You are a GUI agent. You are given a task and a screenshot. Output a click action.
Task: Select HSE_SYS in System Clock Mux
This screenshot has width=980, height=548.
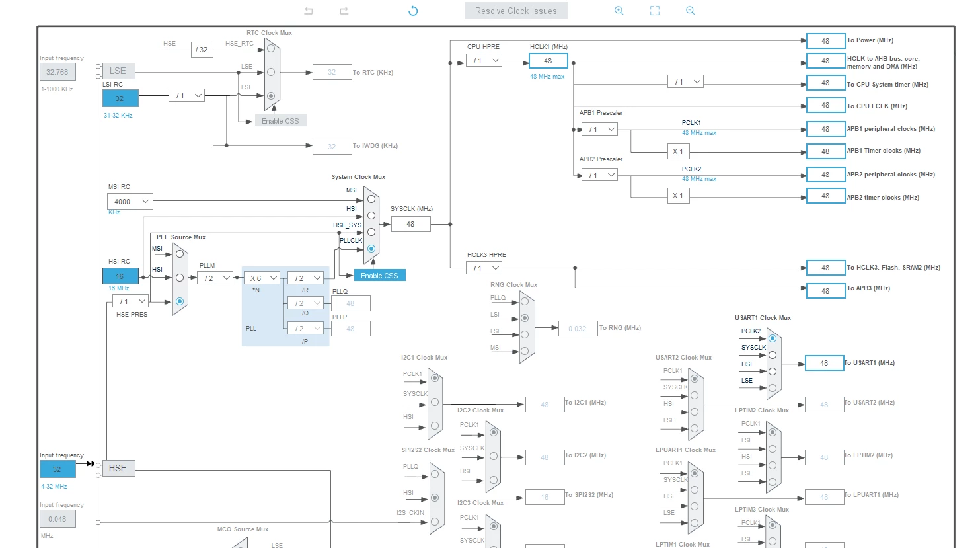click(371, 232)
